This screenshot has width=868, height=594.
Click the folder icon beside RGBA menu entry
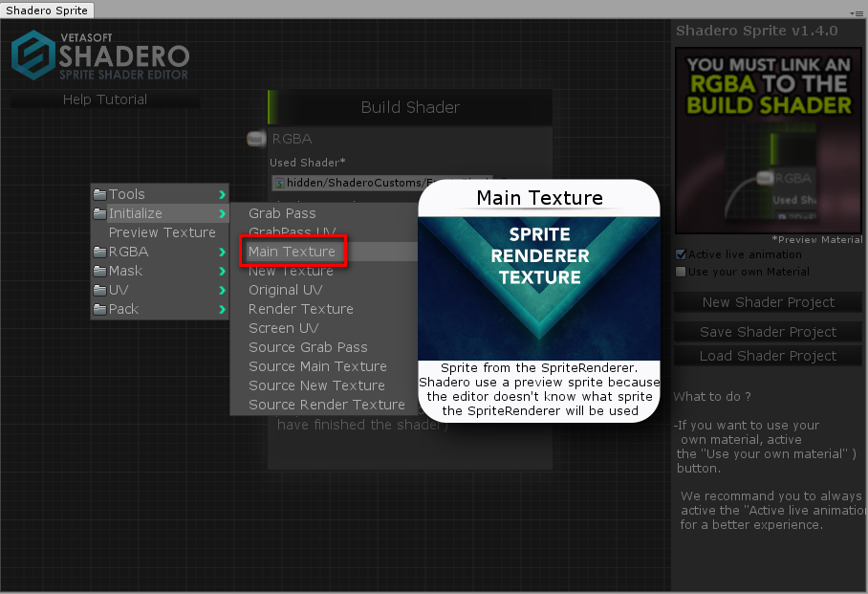point(99,252)
